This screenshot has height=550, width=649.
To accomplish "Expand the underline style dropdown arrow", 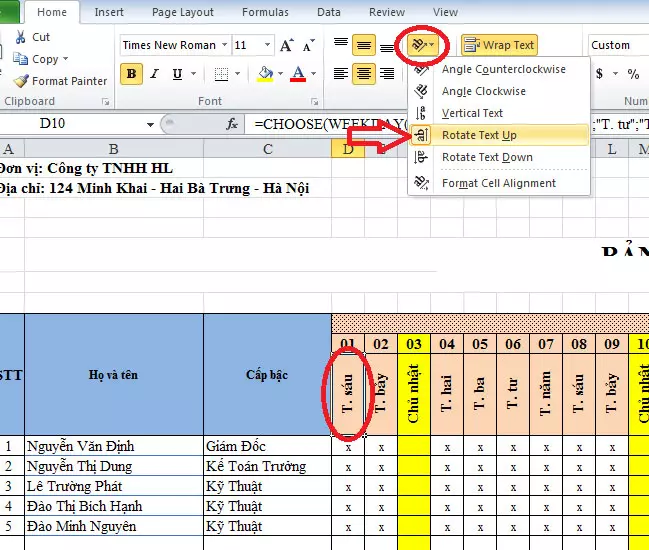I will [193, 74].
